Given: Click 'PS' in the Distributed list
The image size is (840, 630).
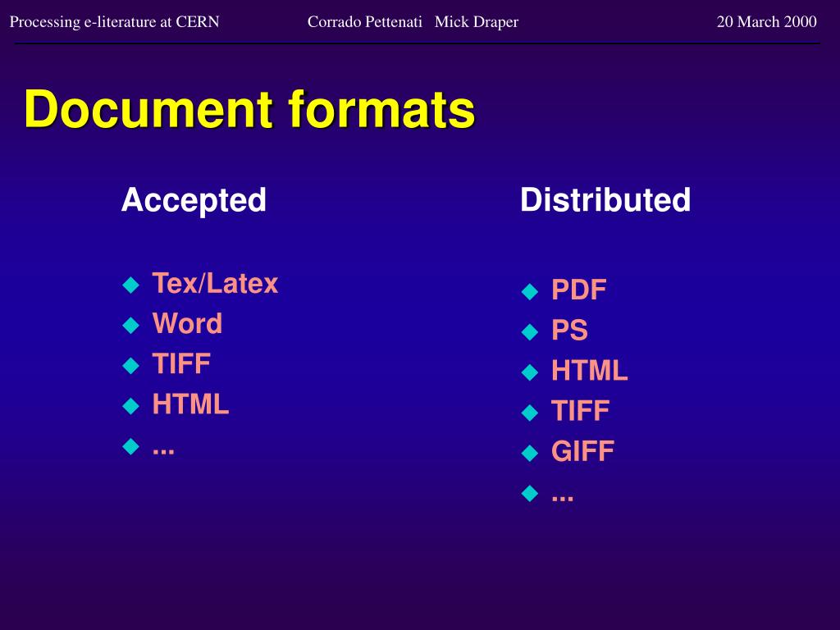Looking at the screenshot, I should (569, 330).
